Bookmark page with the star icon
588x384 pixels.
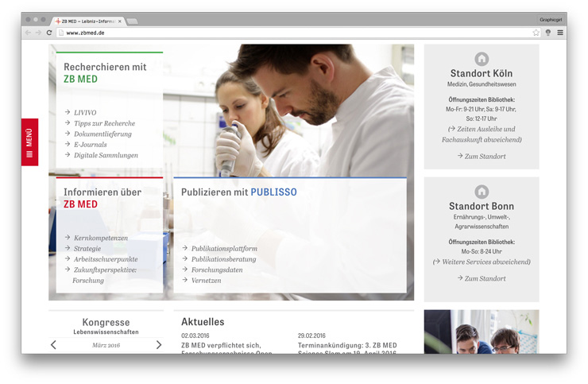pyautogui.click(x=536, y=33)
